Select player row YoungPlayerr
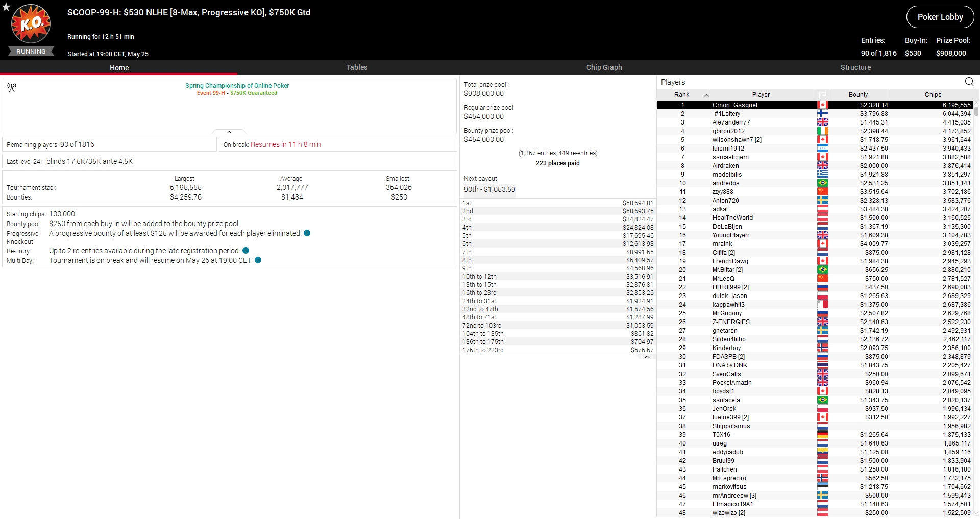980x519 pixels. (x=815, y=235)
